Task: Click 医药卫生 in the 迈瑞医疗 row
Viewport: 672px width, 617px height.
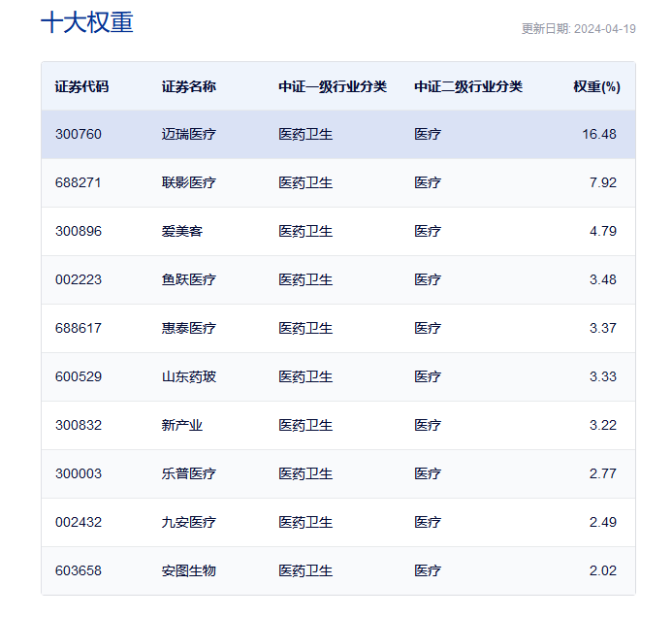Action: (x=305, y=134)
